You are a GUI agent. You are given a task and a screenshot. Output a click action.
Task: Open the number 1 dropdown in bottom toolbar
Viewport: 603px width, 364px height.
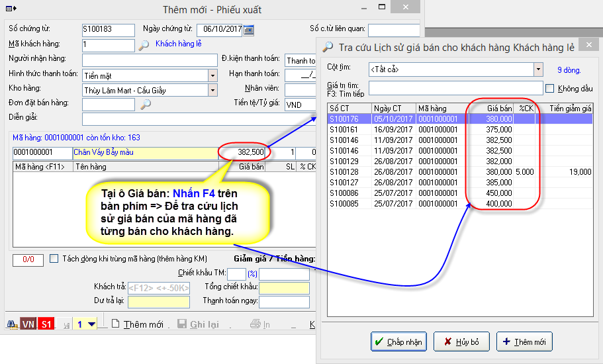(x=91, y=324)
